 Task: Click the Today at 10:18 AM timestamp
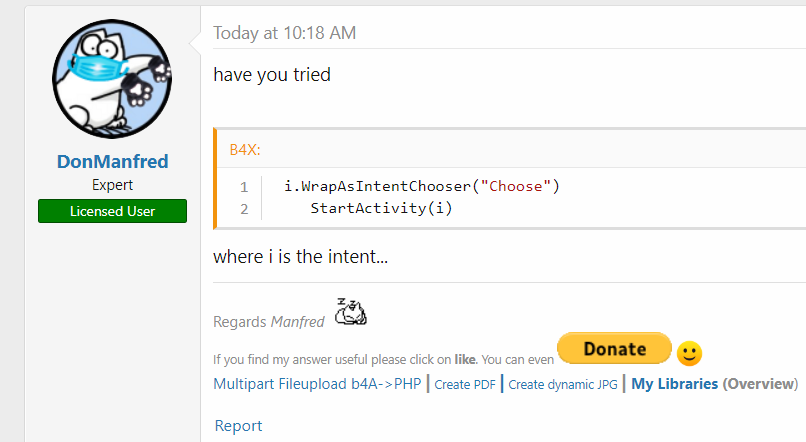click(284, 33)
